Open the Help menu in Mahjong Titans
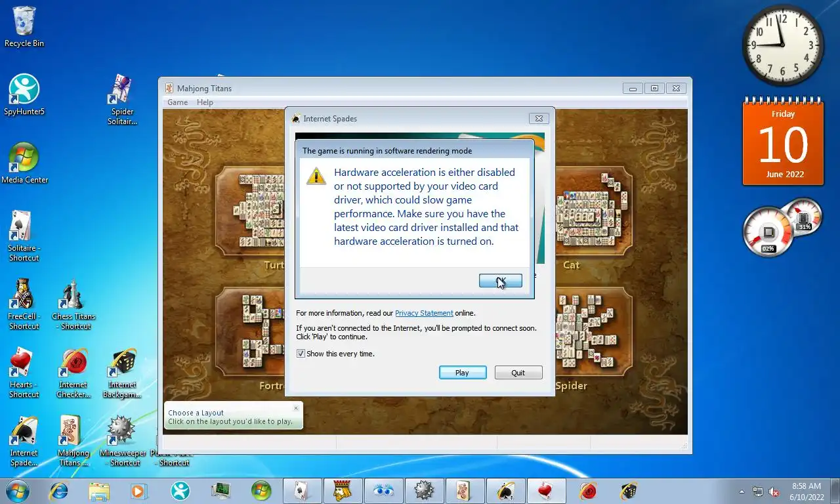The width and height of the screenshot is (840, 504). (205, 102)
